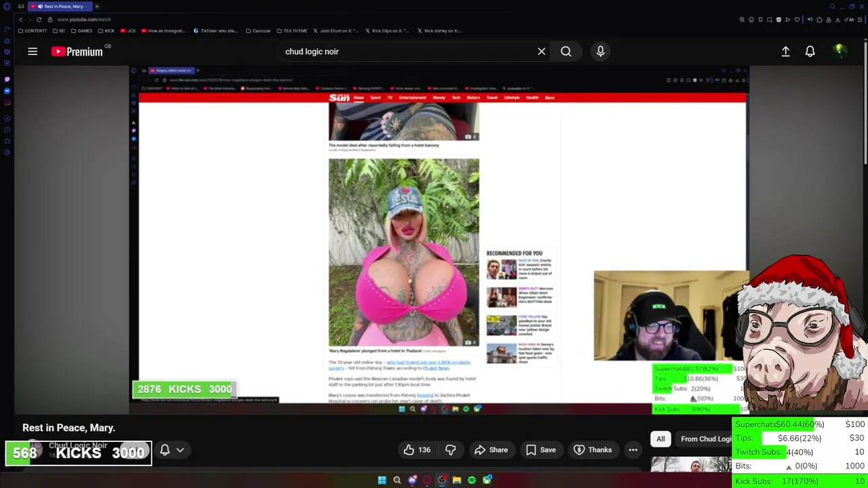Reload the page with refresh icon
The width and height of the screenshot is (868, 488).
pos(39,20)
